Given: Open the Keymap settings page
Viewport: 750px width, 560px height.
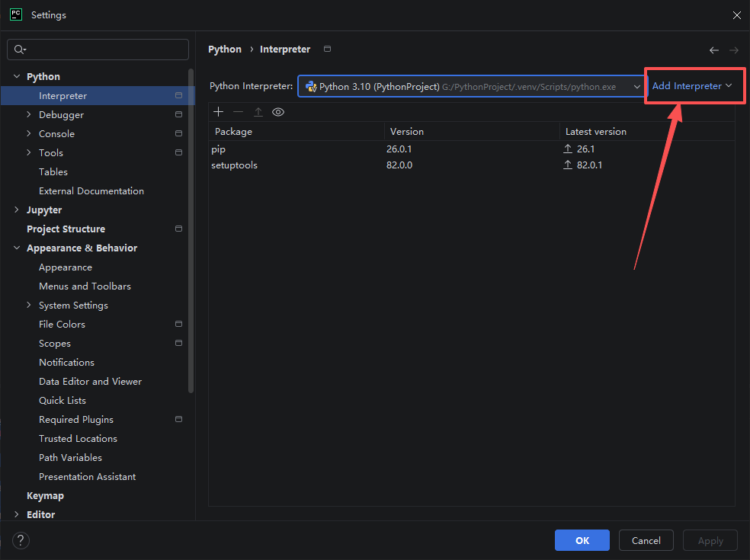Looking at the screenshot, I should click(x=45, y=496).
